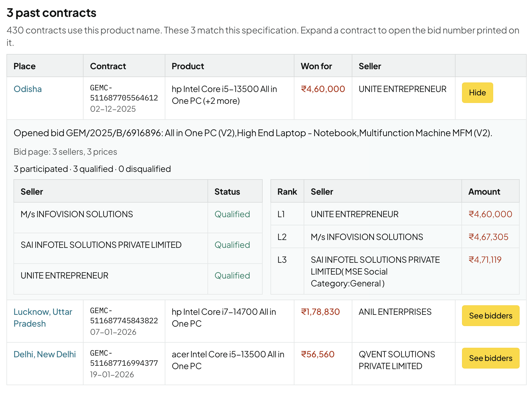
Task: Click the Place column header
Action: pyautogui.click(x=45, y=66)
